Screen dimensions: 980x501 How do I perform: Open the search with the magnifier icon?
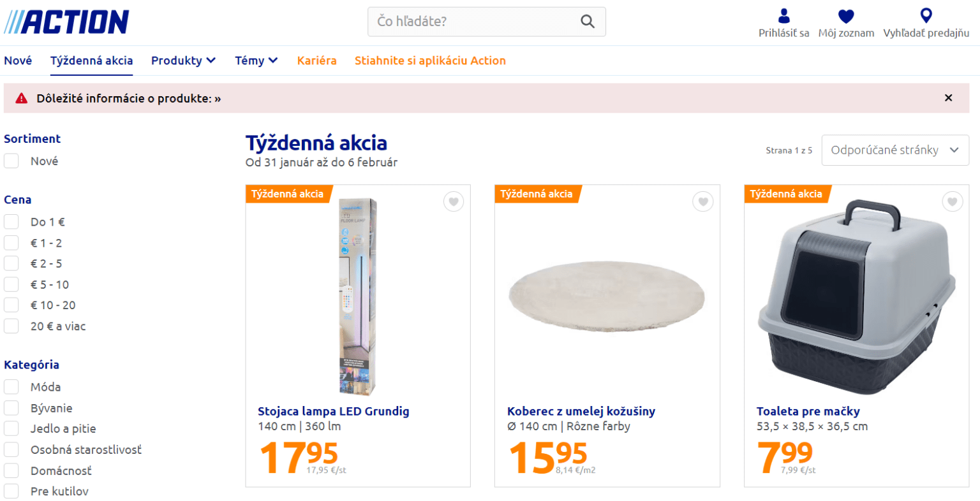click(x=586, y=21)
